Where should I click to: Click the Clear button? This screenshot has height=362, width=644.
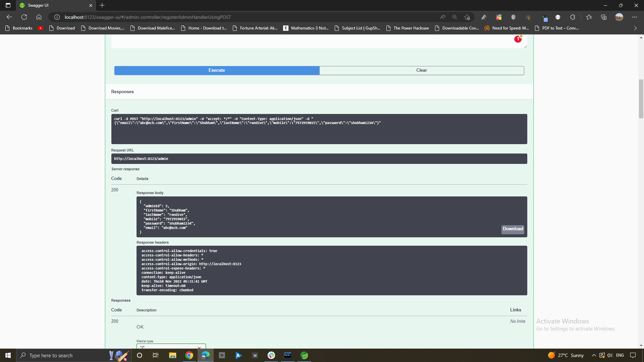422,70
